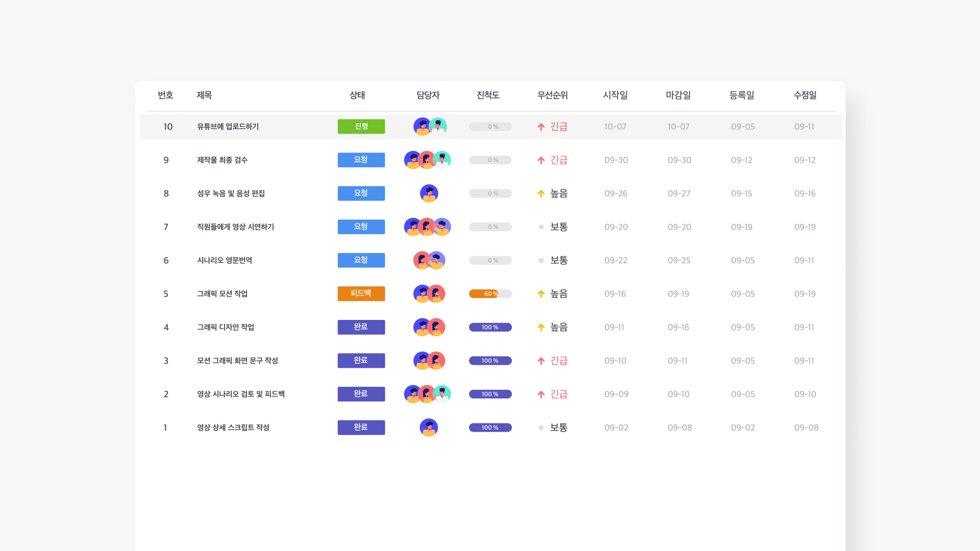Click the assignee avatars for task 2
The image size is (980, 551).
pos(428,394)
